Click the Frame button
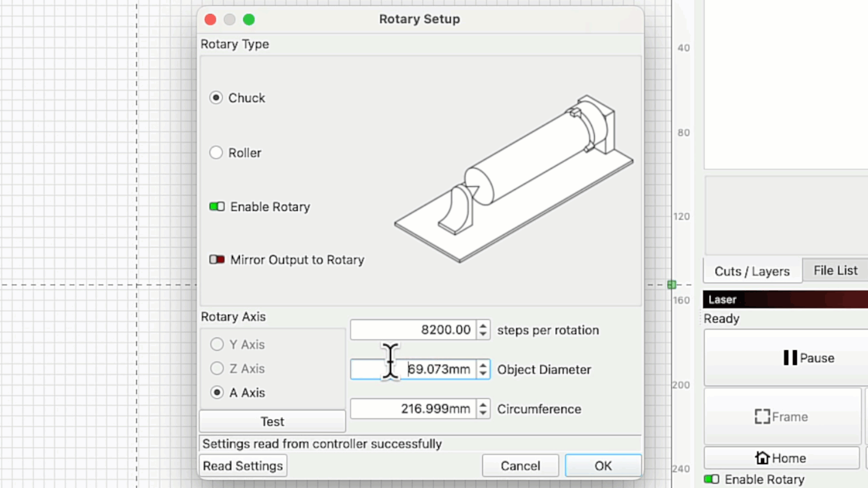The image size is (868, 488). [x=782, y=417]
